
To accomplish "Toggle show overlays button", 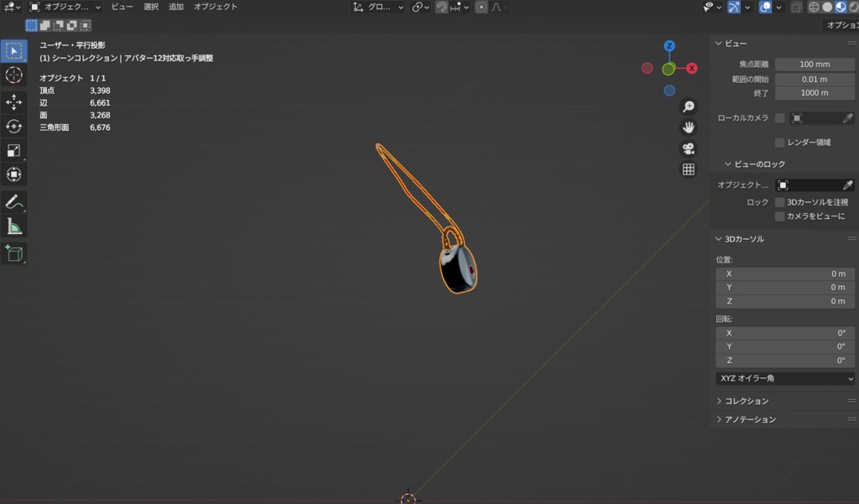I will (765, 7).
